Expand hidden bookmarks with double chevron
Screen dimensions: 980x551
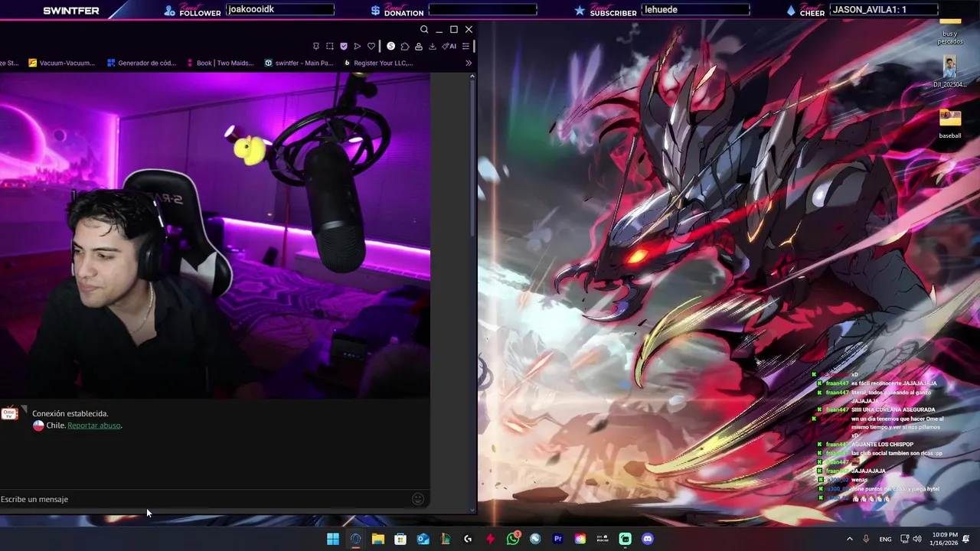pyautogui.click(x=469, y=63)
